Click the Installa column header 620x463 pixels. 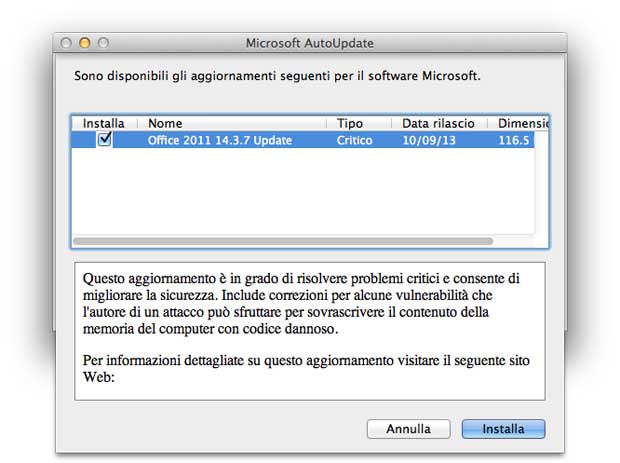(104, 123)
